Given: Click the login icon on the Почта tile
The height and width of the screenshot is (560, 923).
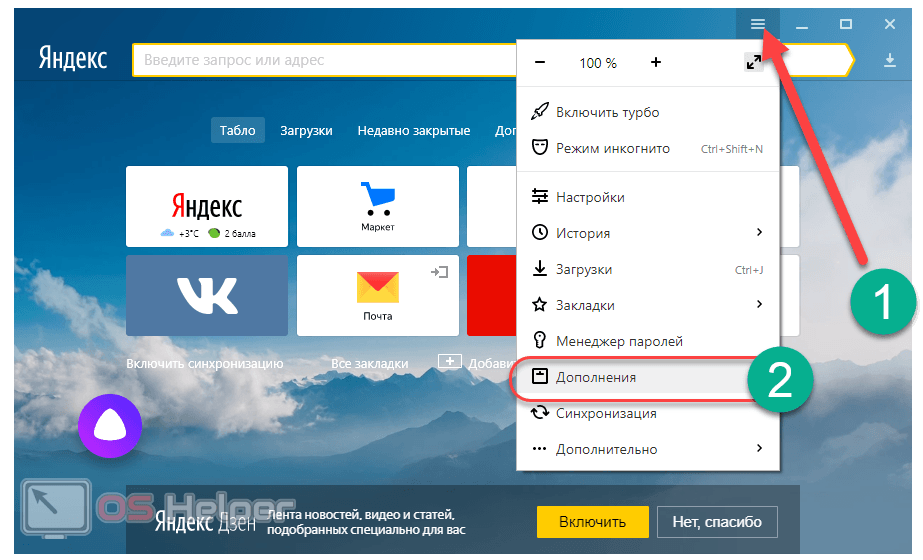Looking at the screenshot, I should [439, 271].
